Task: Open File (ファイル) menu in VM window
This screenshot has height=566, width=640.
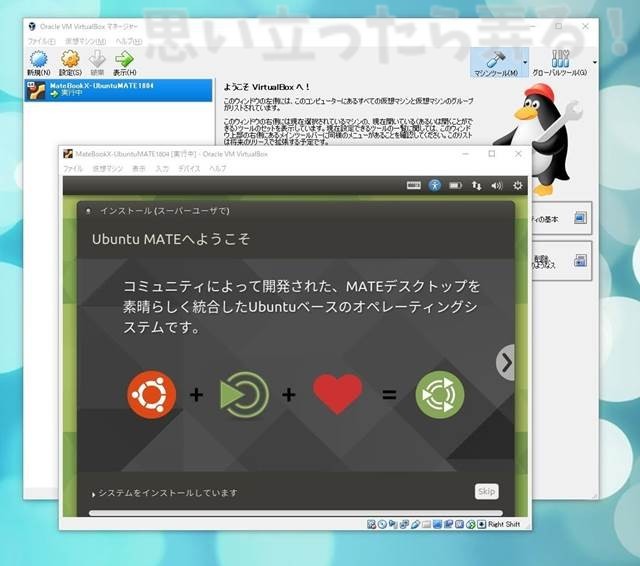Action: pyautogui.click(x=73, y=169)
